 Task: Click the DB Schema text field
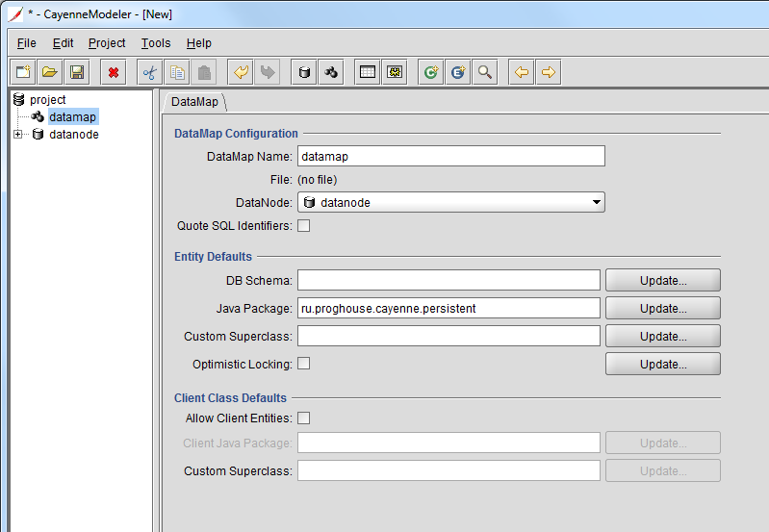click(x=449, y=281)
